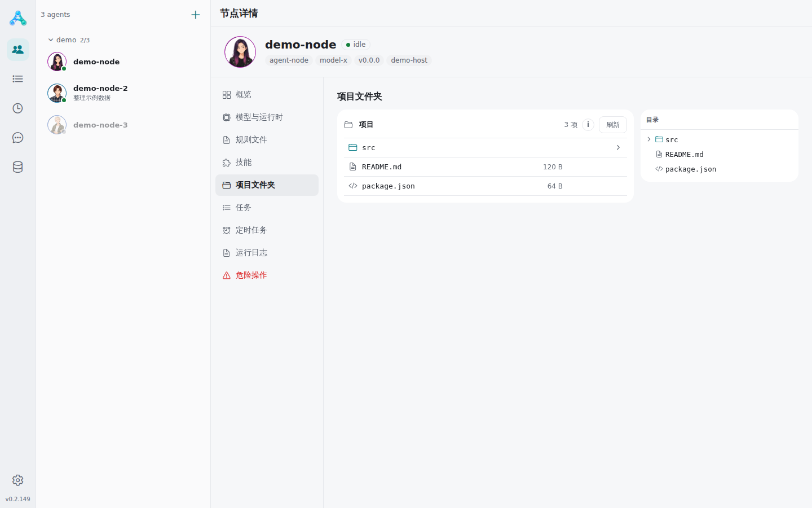Open the 模型与运行时 tab
812x508 pixels.
(267, 117)
